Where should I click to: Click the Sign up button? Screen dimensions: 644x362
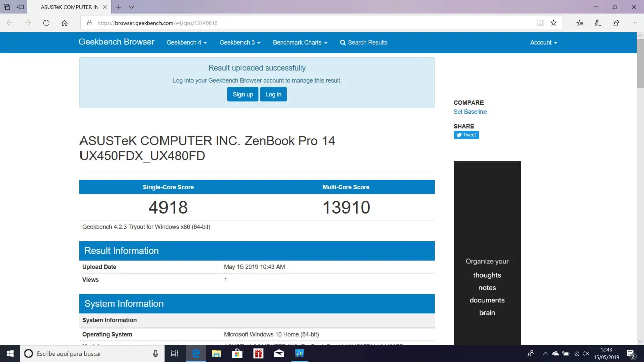click(x=243, y=94)
